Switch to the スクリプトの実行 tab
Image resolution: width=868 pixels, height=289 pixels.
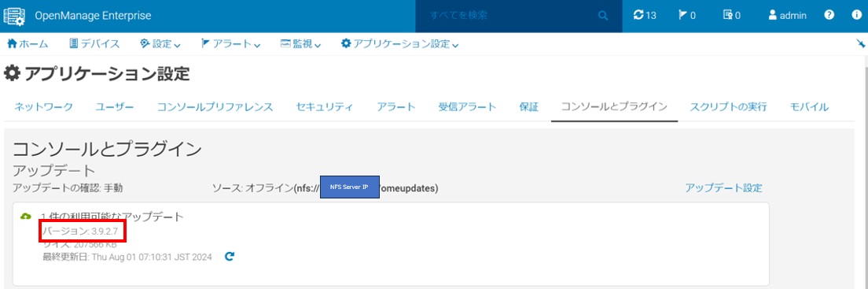(x=729, y=107)
